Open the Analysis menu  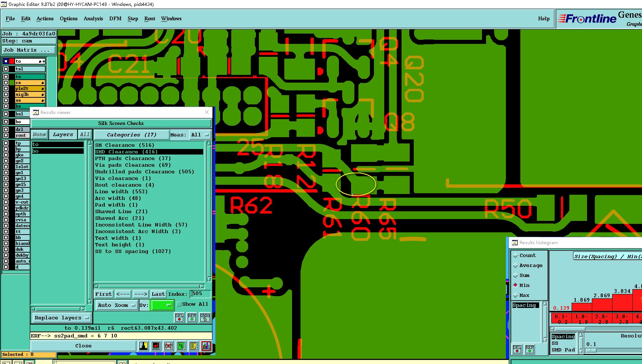tap(93, 18)
